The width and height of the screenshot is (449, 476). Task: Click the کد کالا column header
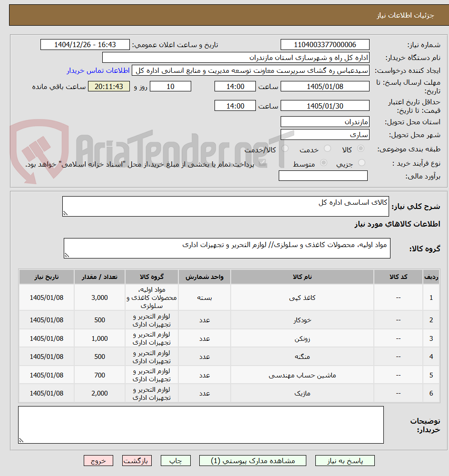coord(398,277)
